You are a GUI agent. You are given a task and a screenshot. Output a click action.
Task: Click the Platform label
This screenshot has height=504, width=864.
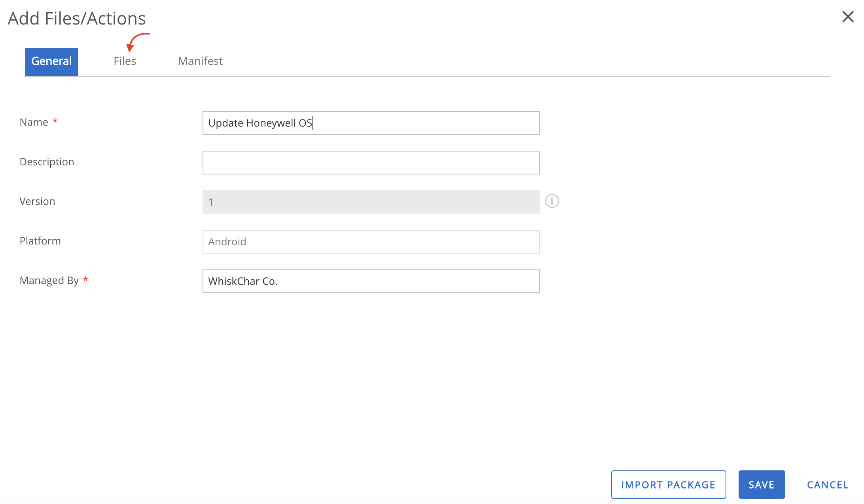click(x=40, y=241)
